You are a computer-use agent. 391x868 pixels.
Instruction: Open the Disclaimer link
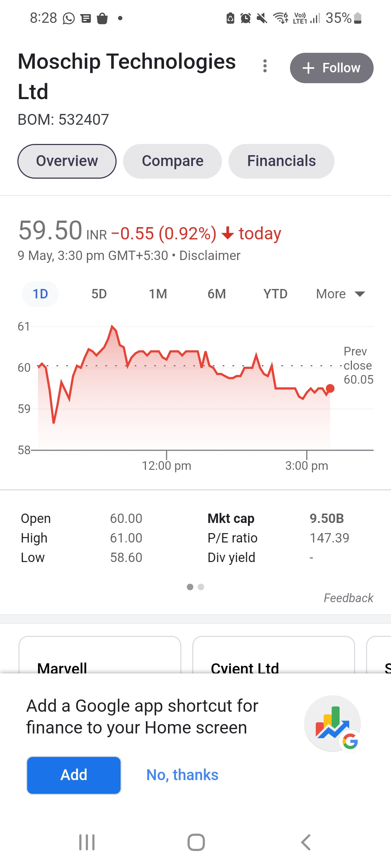click(x=210, y=256)
